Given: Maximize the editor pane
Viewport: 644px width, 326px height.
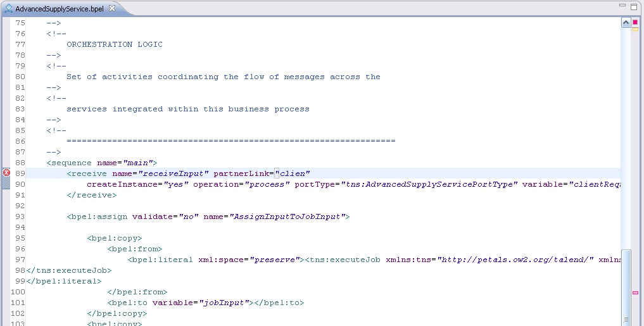Looking at the screenshot, I should (635, 6).
